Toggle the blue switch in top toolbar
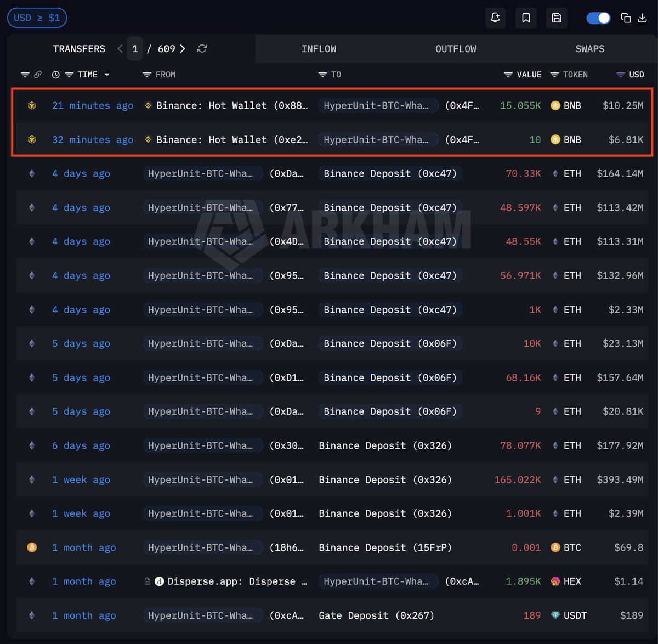Image resolution: width=658 pixels, height=644 pixels. (598, 18)
